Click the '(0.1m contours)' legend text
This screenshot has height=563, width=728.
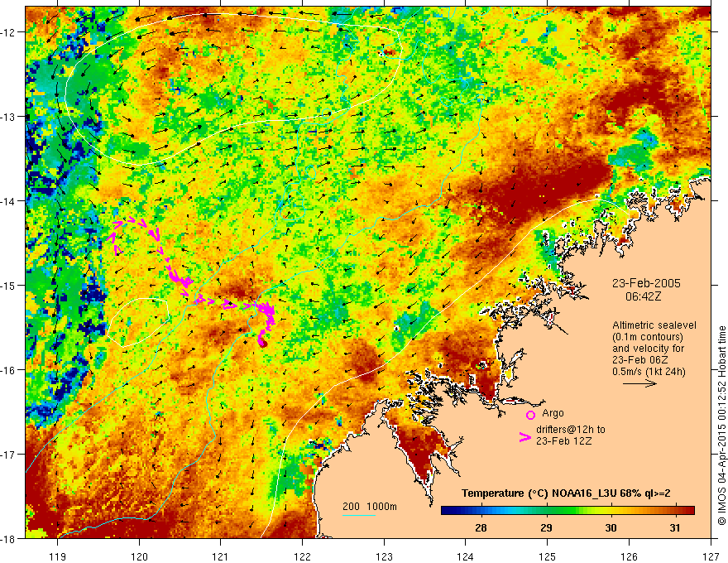click(648, 337)
